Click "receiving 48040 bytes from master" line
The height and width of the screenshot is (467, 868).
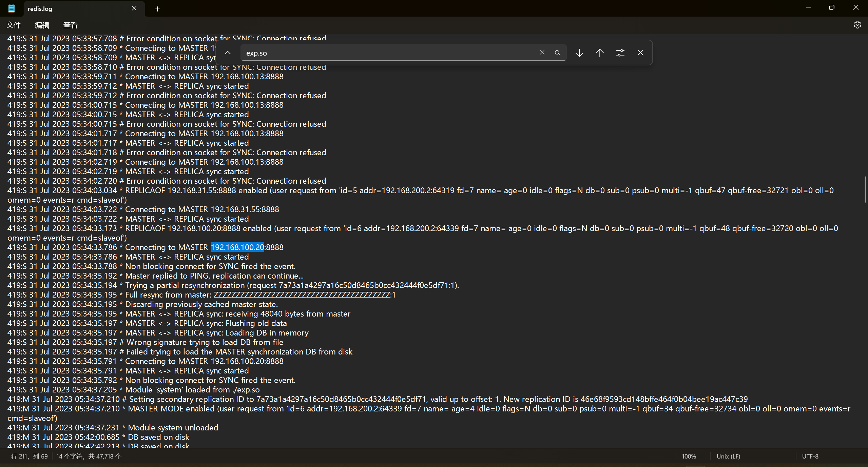tap(179, 314)
